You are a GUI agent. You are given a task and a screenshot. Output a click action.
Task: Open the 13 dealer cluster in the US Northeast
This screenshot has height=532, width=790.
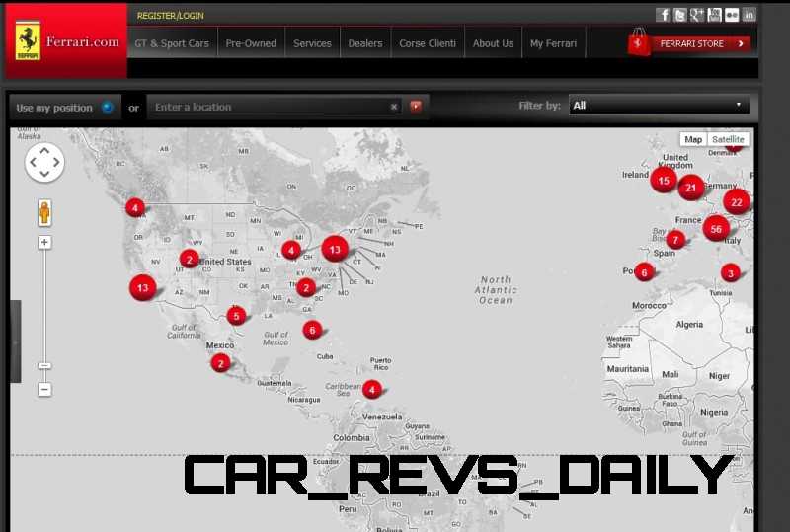tap(335, 249)
